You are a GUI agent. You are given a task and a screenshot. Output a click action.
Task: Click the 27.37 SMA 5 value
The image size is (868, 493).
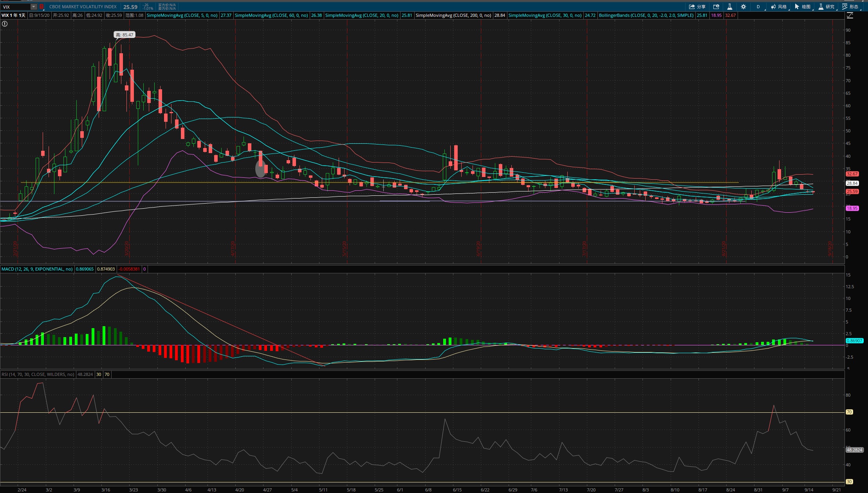tap(226, 15)
